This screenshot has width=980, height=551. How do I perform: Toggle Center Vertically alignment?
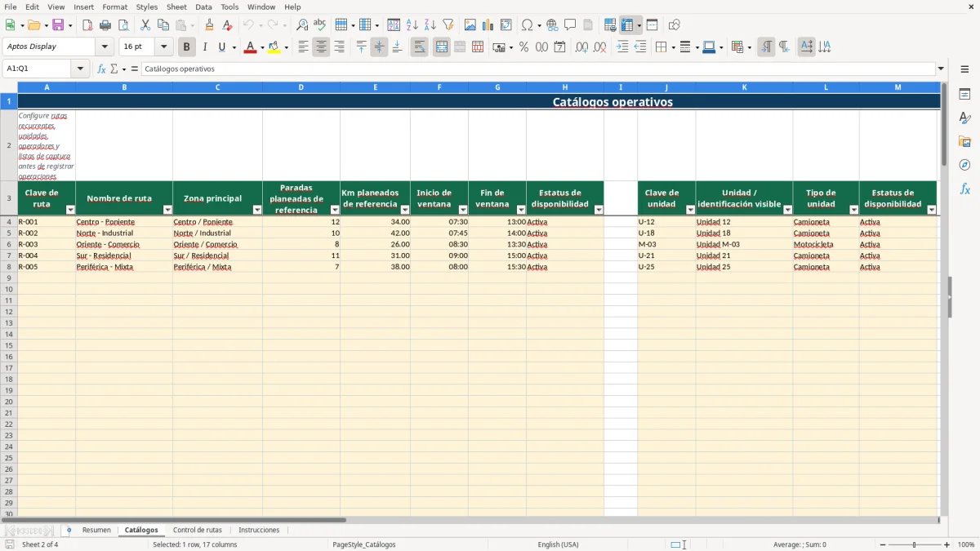379,47
